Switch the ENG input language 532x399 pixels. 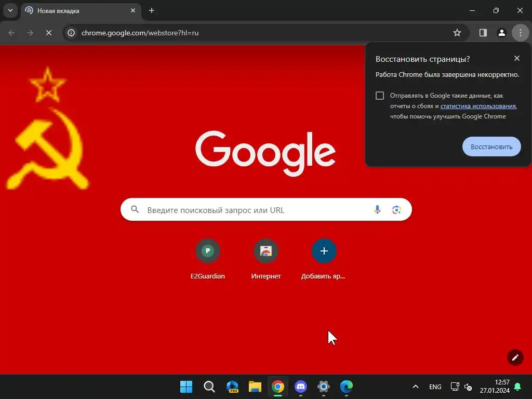[x=435, y=387]
